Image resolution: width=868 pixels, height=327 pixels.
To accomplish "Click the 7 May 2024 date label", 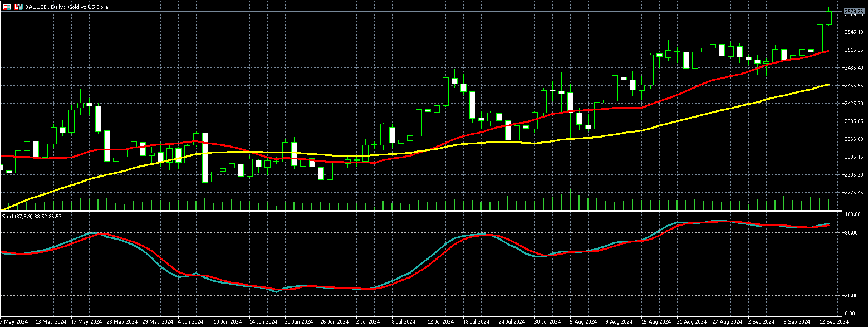I will click(x=14, y=322).
